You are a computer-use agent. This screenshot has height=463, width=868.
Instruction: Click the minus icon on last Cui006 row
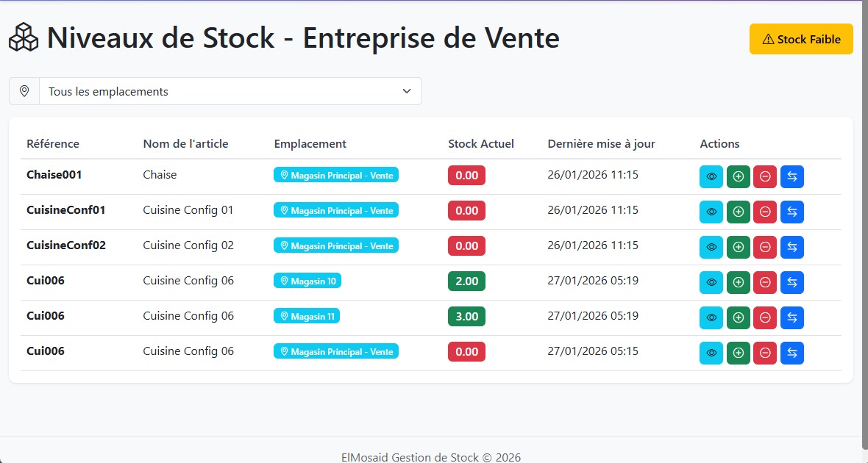click(765, 353)
